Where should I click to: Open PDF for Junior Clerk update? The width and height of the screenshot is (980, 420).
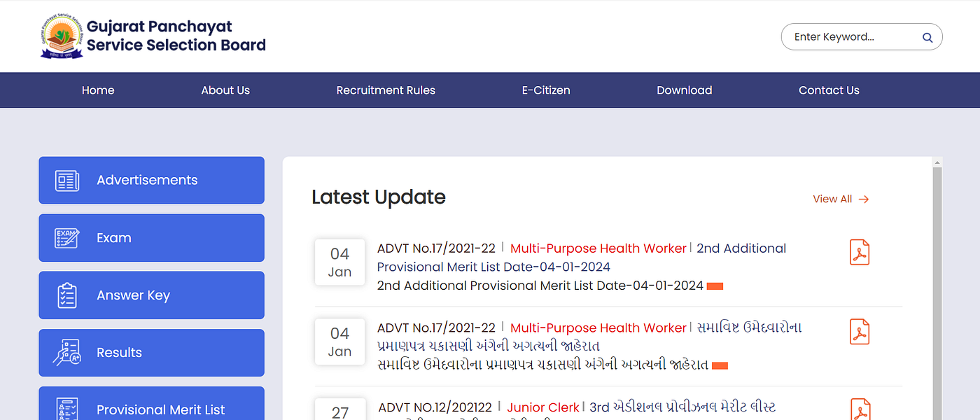point(860,409)
